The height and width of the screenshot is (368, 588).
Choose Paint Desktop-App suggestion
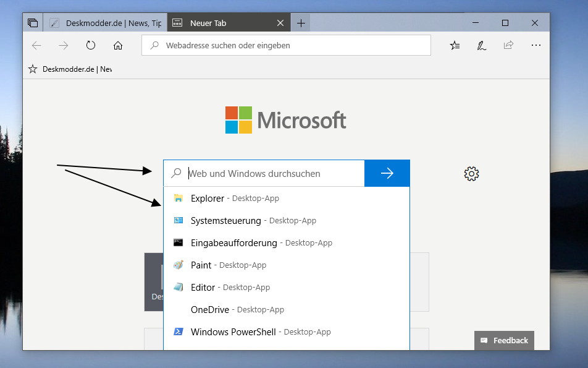point(287,265)
